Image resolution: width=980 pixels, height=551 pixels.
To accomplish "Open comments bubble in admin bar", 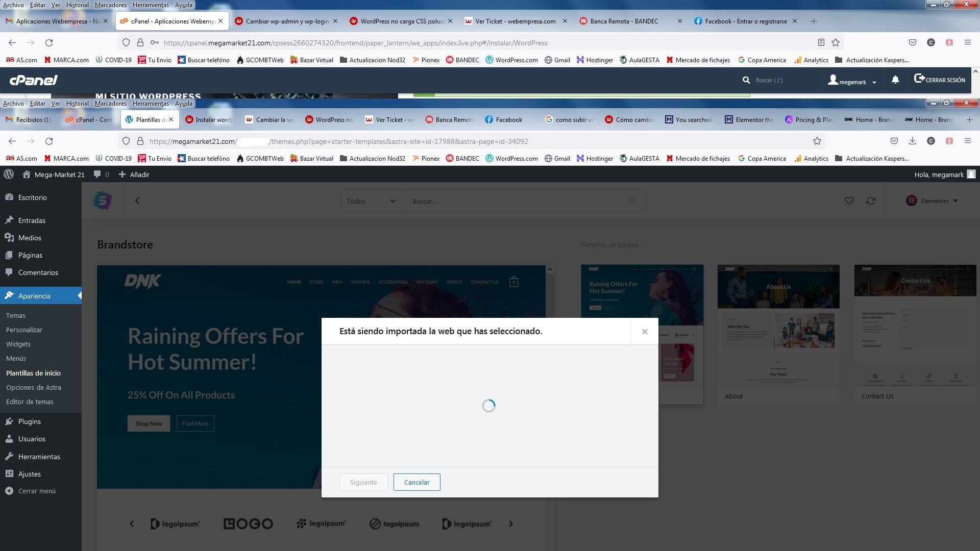I will [x=101, y=174].
